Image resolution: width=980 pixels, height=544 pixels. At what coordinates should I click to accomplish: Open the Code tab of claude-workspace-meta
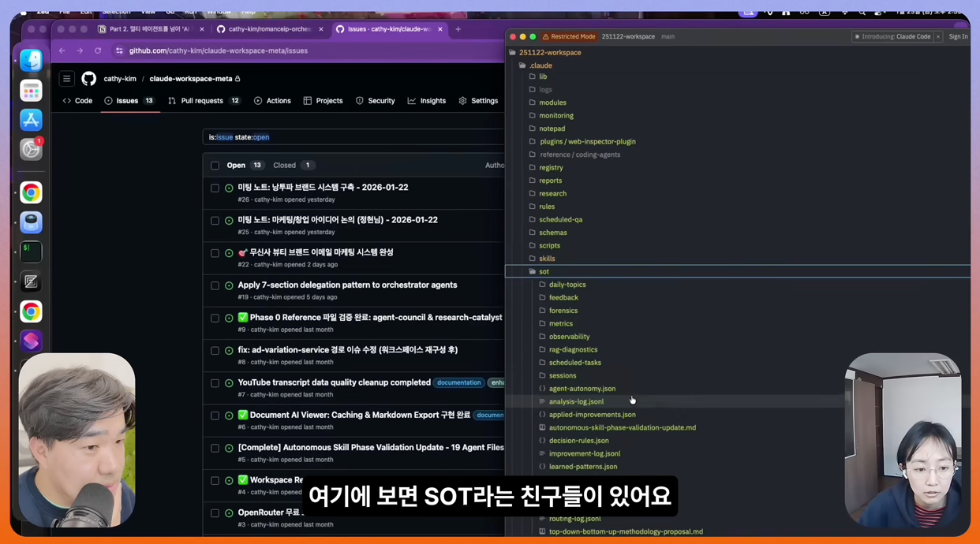click(x=77, y=100)
